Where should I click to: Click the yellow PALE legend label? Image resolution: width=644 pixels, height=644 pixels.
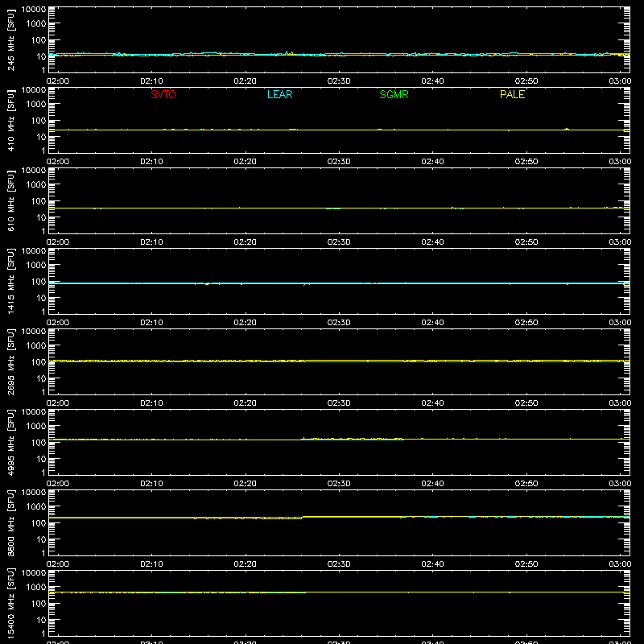(x=512, y=94)
